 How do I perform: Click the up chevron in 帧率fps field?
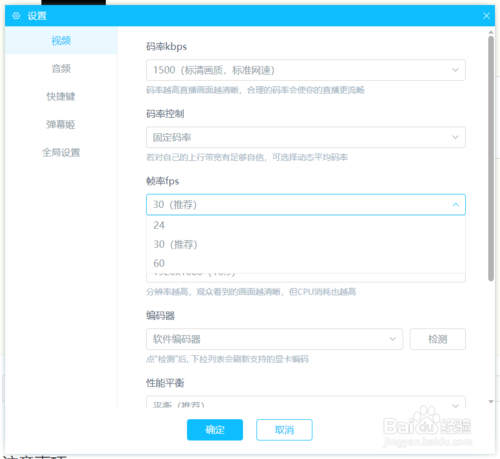[455, 205]
